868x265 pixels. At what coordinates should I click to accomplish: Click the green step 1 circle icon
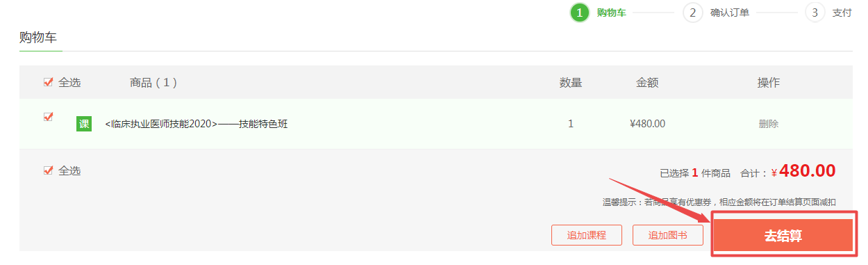click(x=580, y=13)
